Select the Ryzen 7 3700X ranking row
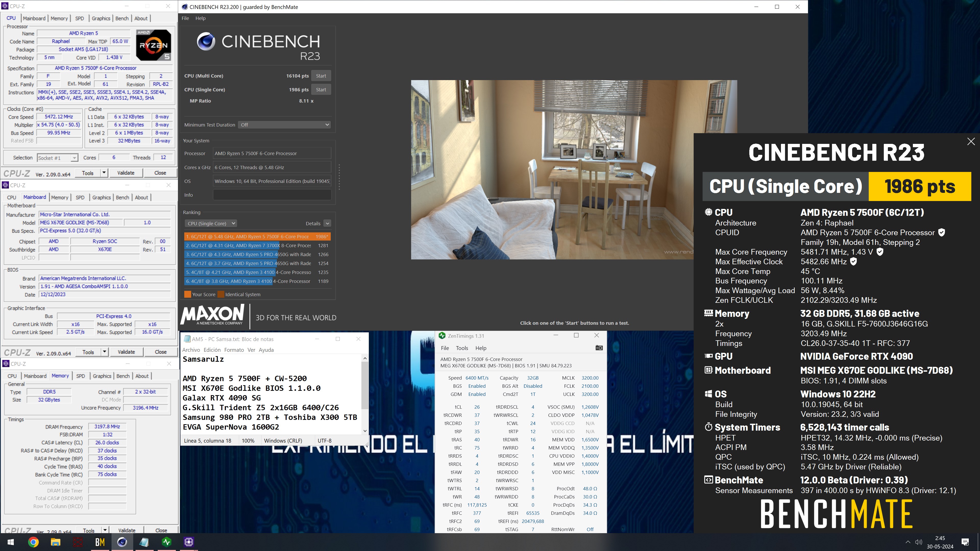The image size is (980, 551). coord(257,245)
